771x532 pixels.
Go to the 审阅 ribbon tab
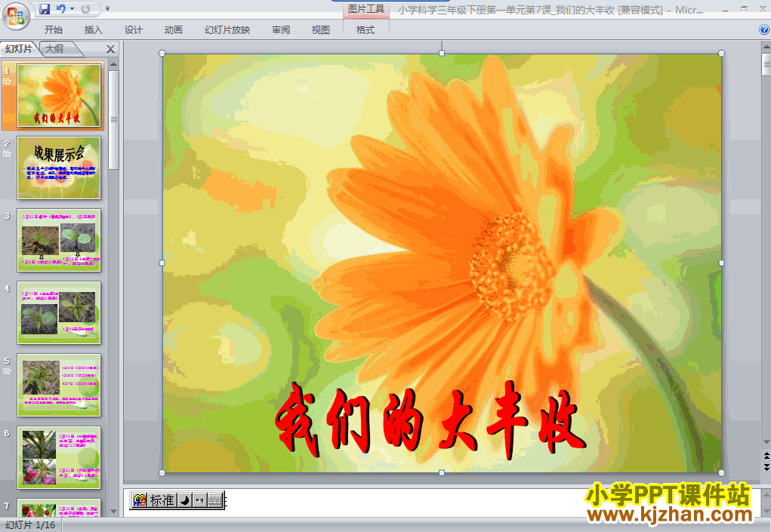click(x=281, y=30)
